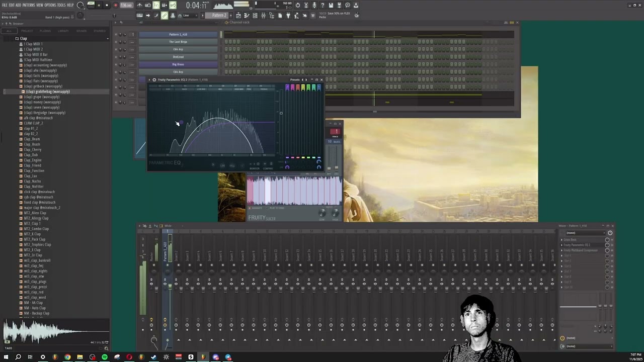Open the plugin picker plug icon
Viewport: 644px width, 362px height.
click(288, 16)
